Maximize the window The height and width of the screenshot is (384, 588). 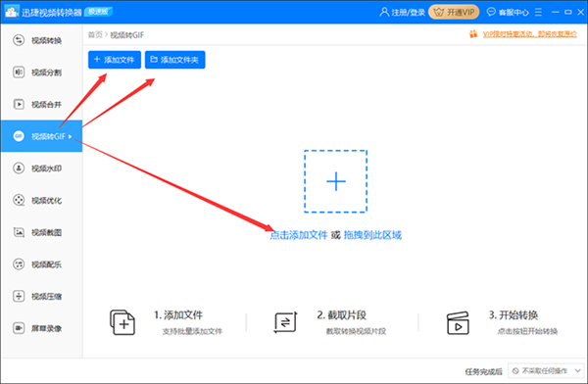[568, 13]
